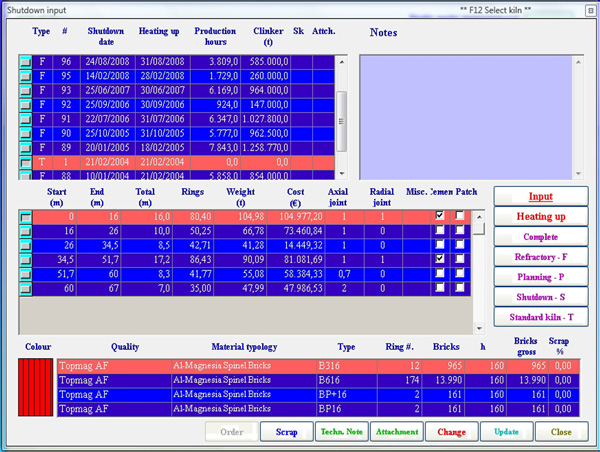Click the Attachment button
600x452 pixels.
(x=397, y=432)
